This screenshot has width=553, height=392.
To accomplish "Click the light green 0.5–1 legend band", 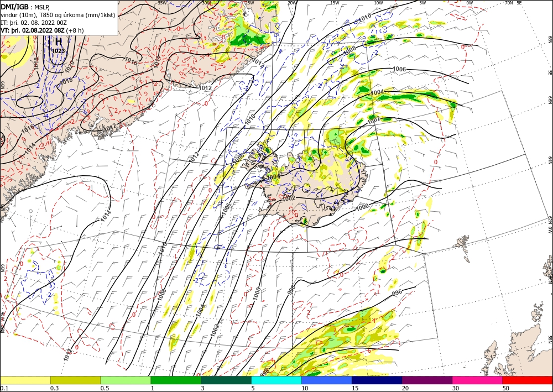I will pos(126,380).
